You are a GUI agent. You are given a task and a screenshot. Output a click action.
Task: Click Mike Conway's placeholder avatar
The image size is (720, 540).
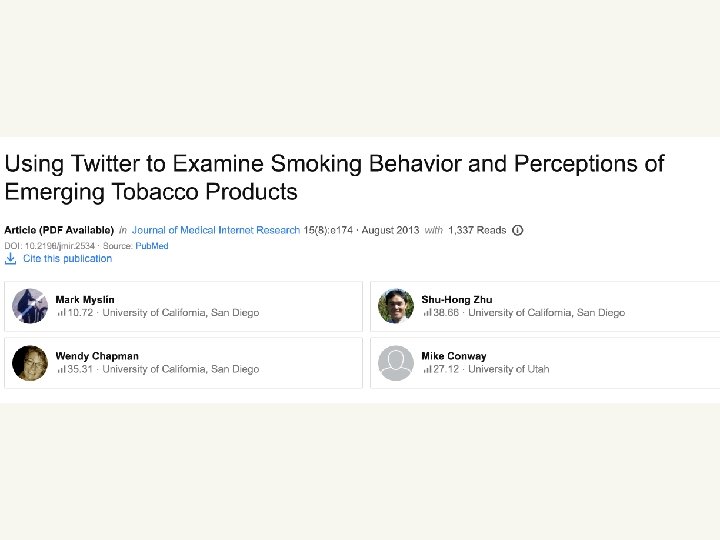point(396,362)
